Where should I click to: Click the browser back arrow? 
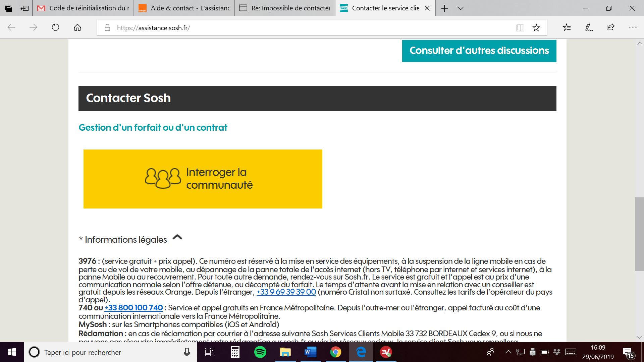(x=11, y=27)
